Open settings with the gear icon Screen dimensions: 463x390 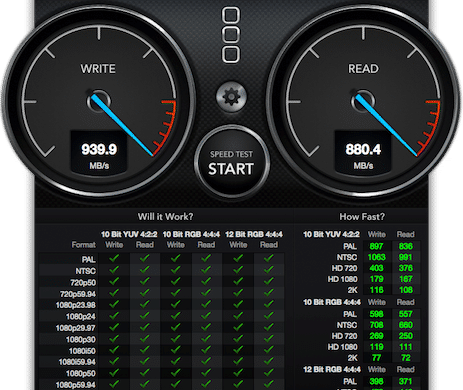point(231,97)
